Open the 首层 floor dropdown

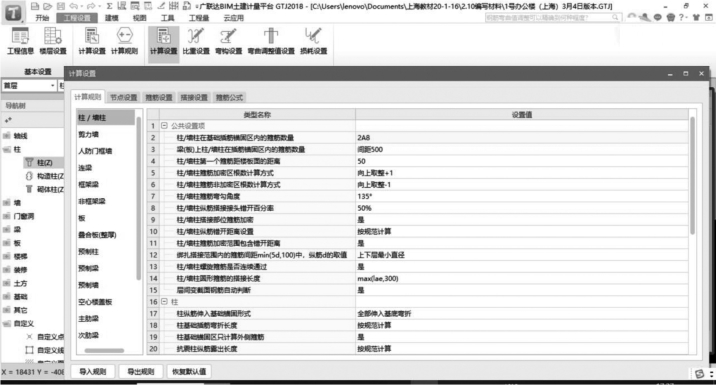(29, 85)
